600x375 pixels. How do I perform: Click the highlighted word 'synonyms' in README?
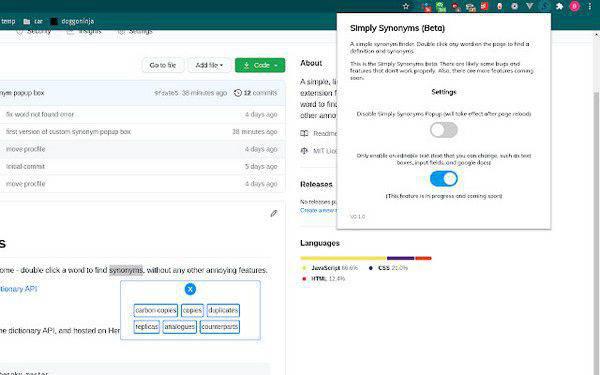(126, 270)
